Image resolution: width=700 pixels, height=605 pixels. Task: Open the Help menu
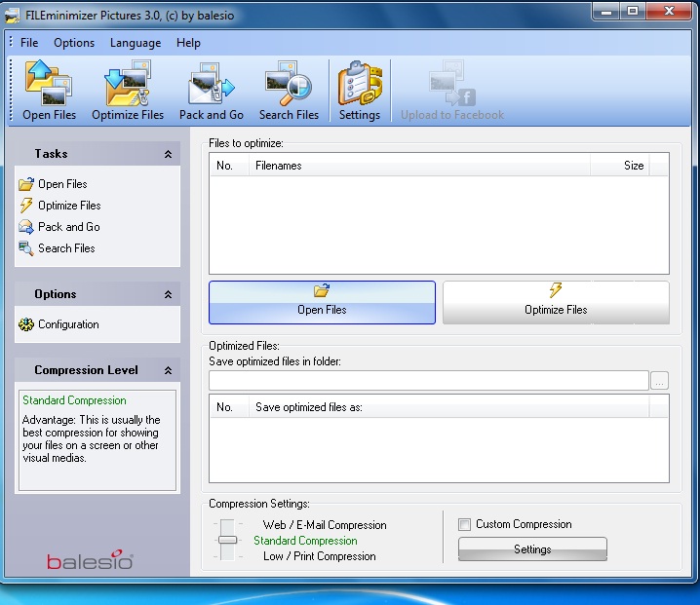[x=188, y=43]
